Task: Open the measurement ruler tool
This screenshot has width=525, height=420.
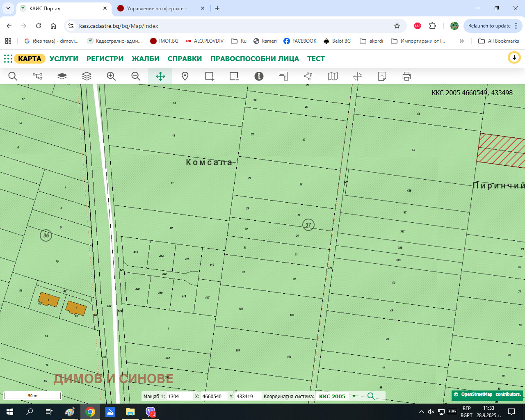Action: click(283, 76)
